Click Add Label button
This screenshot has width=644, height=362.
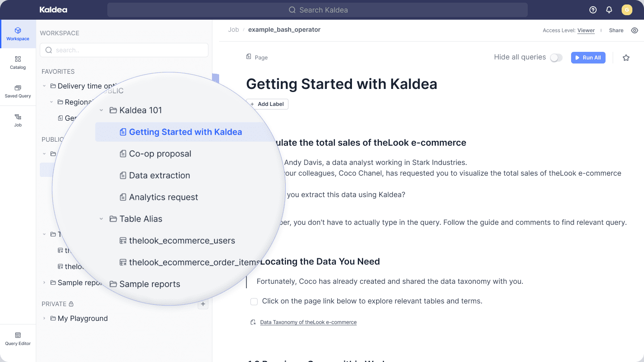pyautogui.click(x=267, y=104)
